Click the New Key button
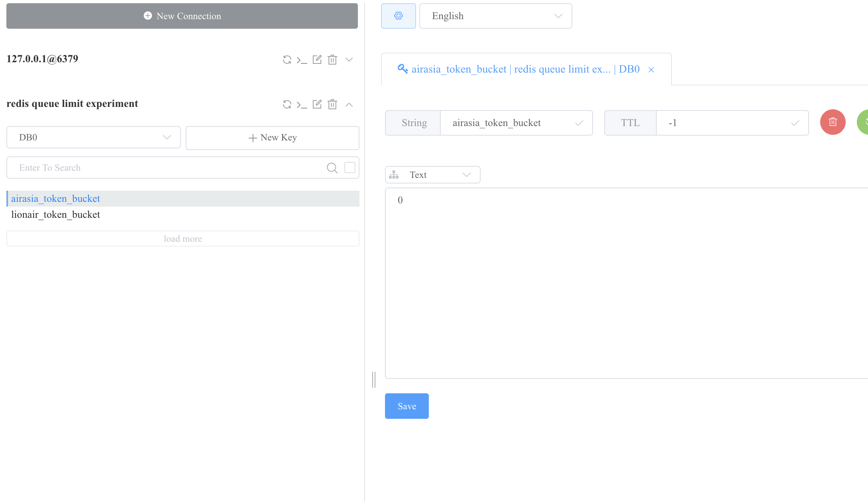The height and width of the screenshot is (501, 868). (273, 138)
